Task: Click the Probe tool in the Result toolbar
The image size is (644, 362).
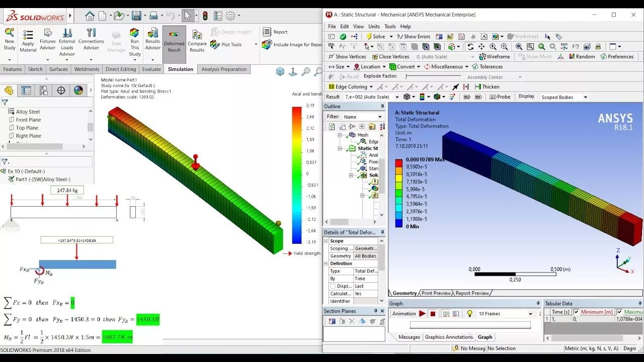Action: click(500, 97)
